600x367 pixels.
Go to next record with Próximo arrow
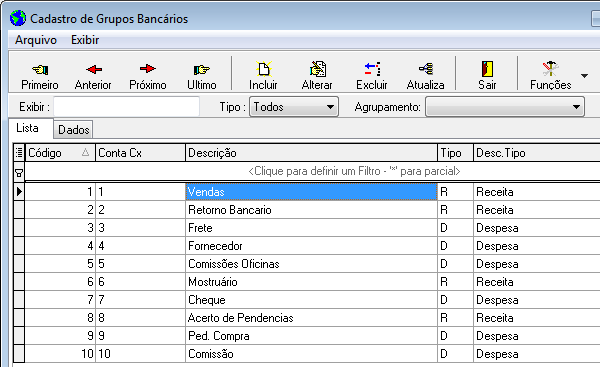[x=148, y=69]
